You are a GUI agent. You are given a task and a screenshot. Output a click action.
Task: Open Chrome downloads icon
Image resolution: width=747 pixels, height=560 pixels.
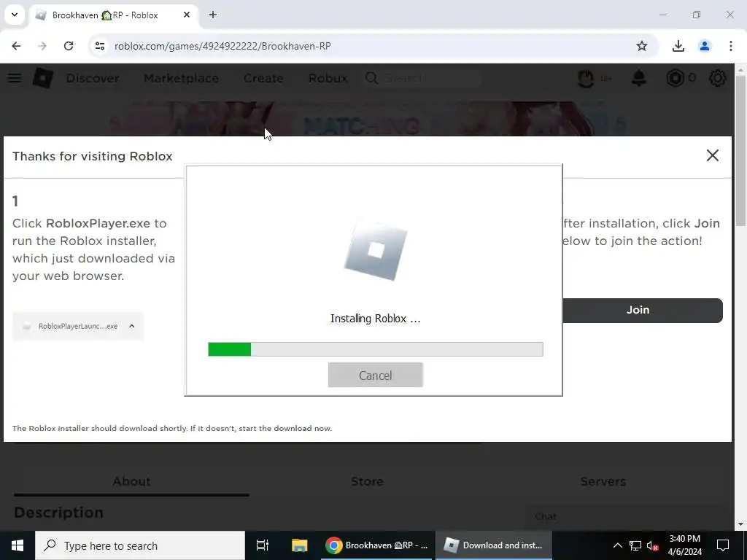tap(678, 46)
